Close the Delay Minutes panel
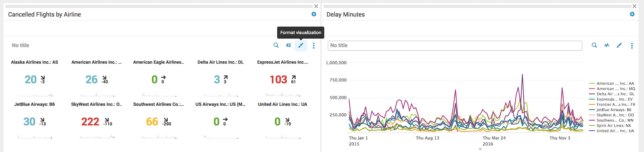The height and width of the screenshot is (152, 644). click(635, 6)
